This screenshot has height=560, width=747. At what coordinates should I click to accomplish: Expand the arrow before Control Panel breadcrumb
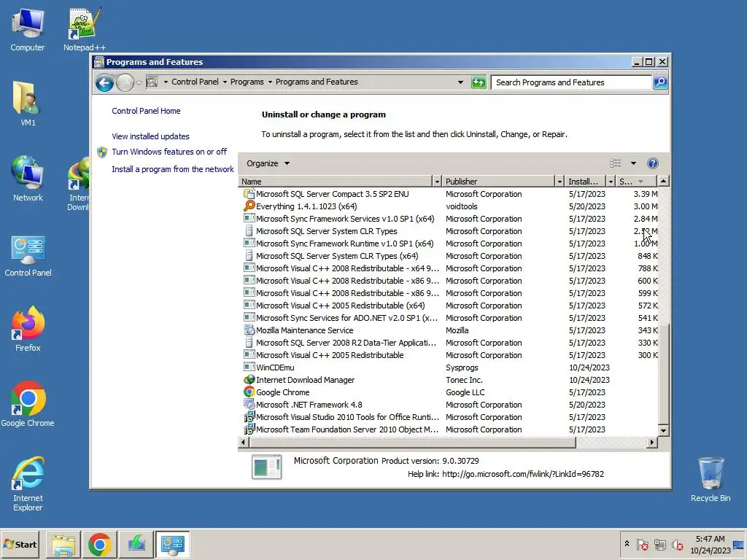click(x=166, y=82)
